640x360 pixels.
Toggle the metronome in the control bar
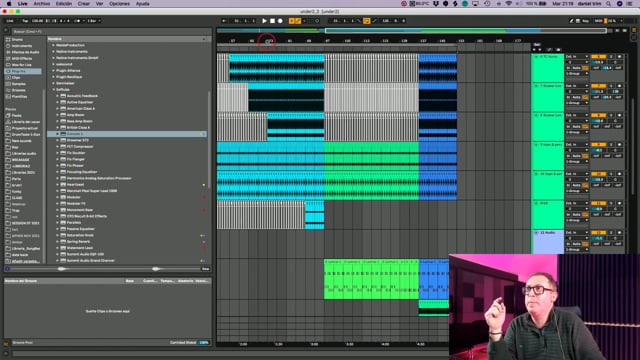(78, 21)
